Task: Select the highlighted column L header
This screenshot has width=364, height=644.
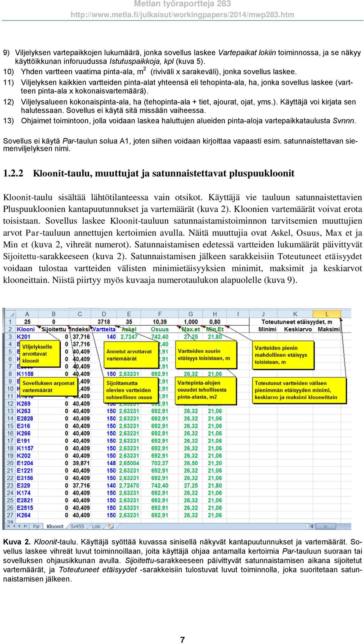Action: (327, 314)
